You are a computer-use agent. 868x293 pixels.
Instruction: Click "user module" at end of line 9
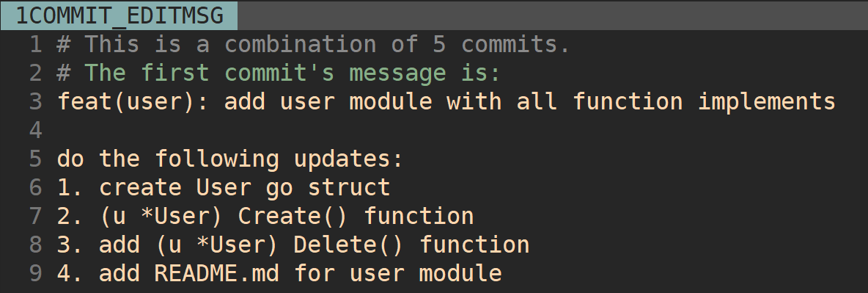(x=425, y=274)
